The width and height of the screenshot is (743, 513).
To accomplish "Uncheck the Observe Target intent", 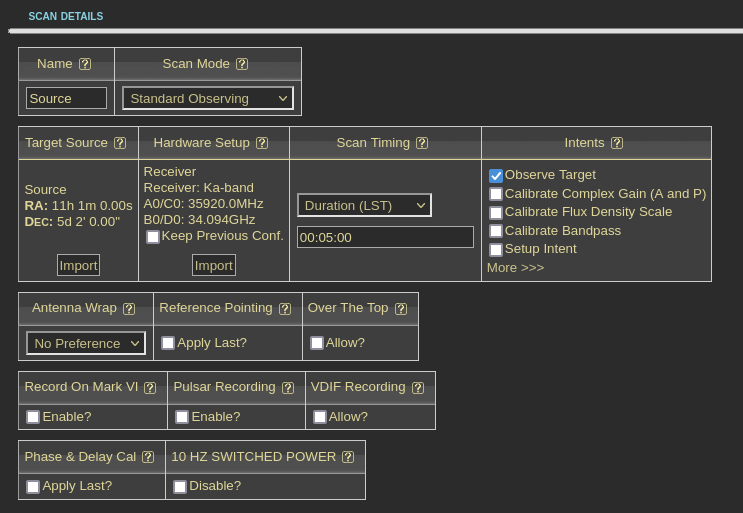I will coord(496,176).
